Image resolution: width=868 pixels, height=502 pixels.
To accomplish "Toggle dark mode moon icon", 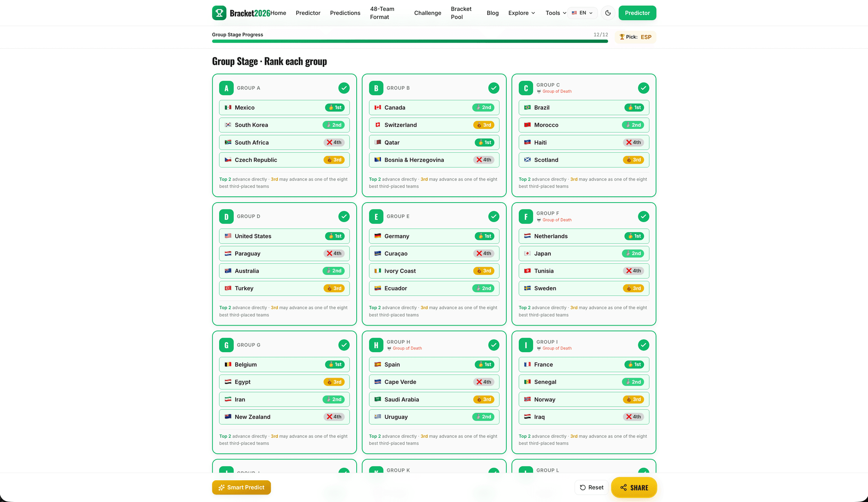I will click(608, 13).
